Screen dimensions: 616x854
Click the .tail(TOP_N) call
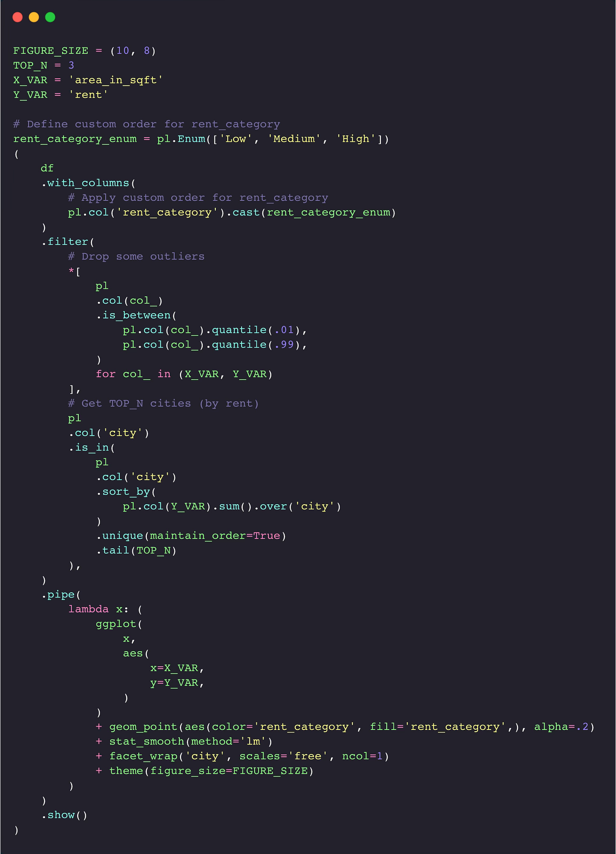[136, 550]
